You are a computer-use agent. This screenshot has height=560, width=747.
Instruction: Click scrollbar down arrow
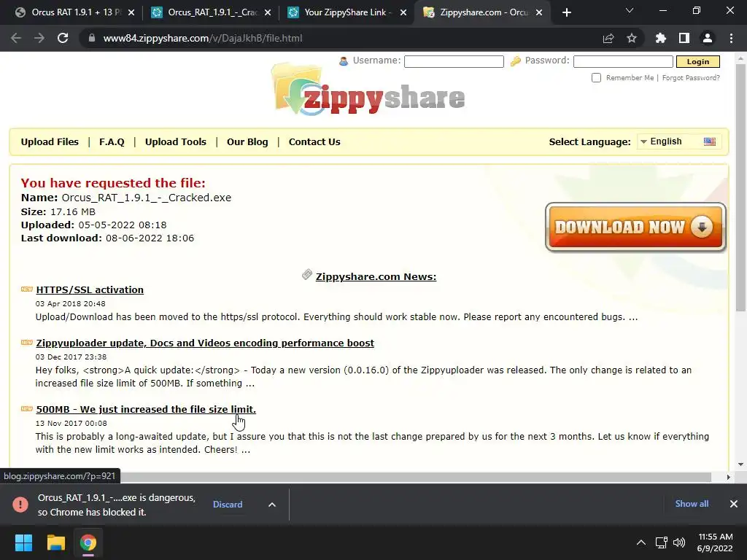(x=740, y=464)
